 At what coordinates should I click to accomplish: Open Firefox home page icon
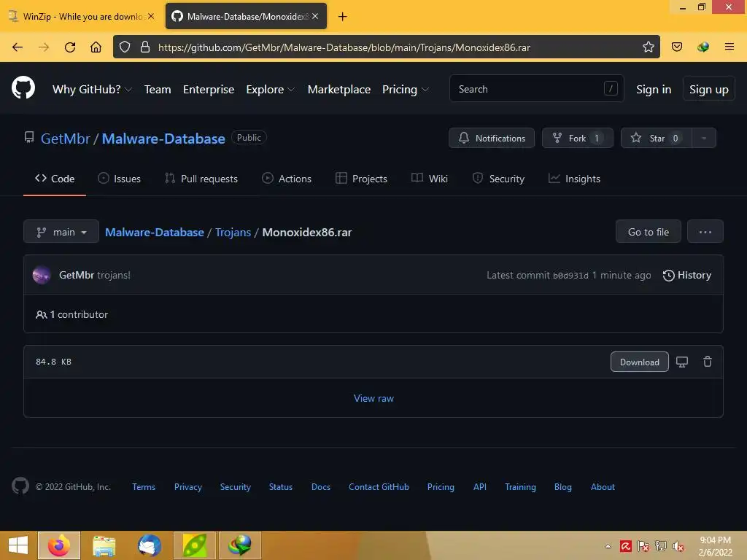point(96,47)
